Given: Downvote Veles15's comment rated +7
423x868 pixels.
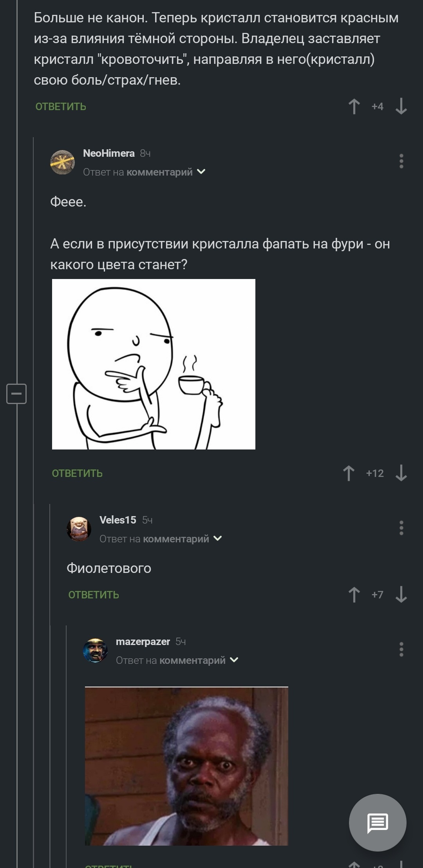Looking at the screenshot, I should pyautogui.click(x=401, y=595).
